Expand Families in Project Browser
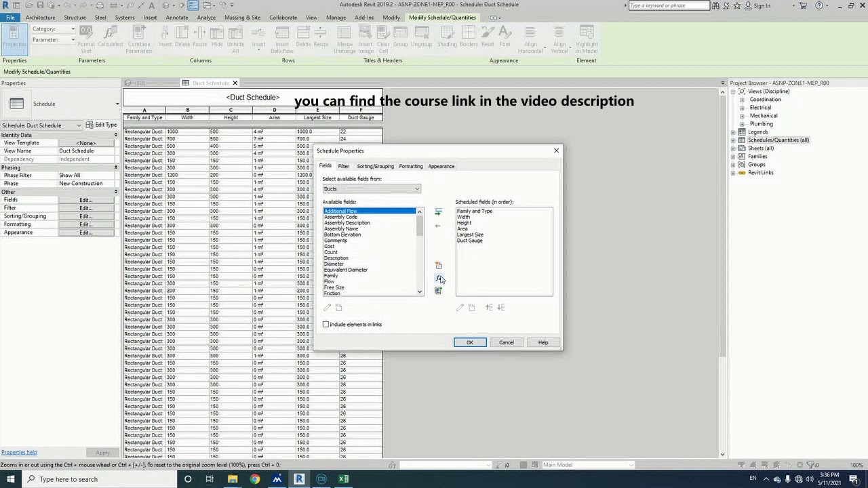 click(x=733, y=157)
